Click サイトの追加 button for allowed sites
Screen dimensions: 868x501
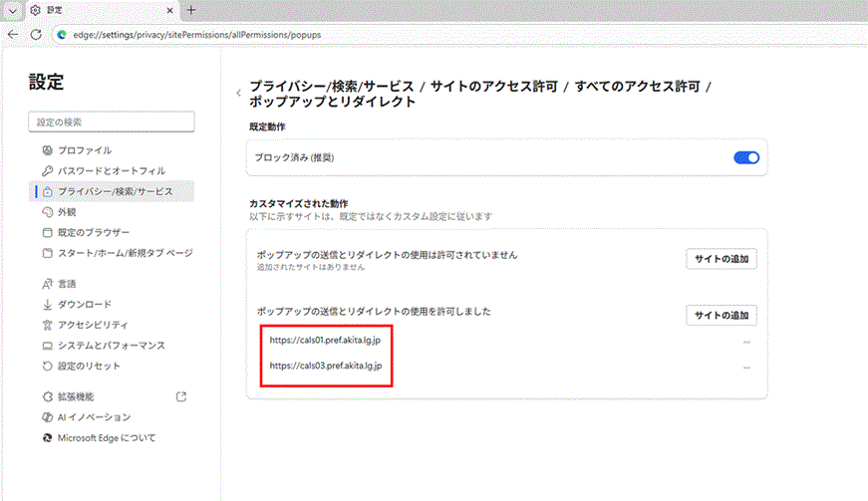[x=721, y=316]
